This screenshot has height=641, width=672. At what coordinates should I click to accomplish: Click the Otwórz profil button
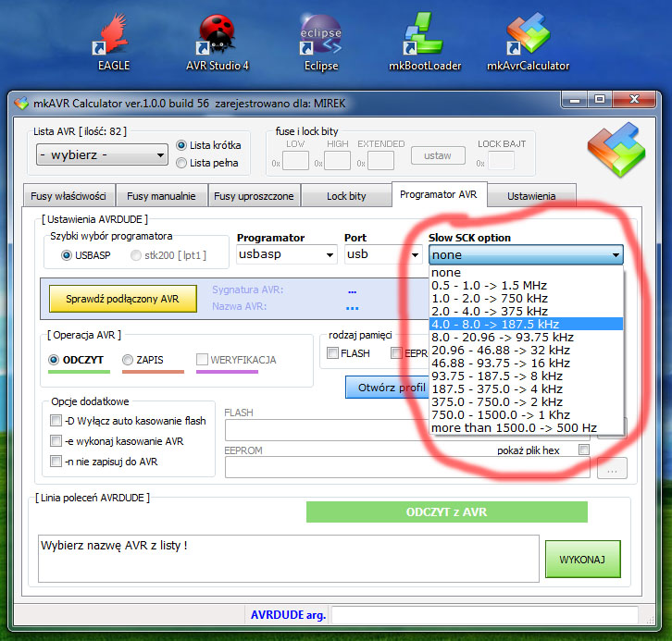pos(388,388)
